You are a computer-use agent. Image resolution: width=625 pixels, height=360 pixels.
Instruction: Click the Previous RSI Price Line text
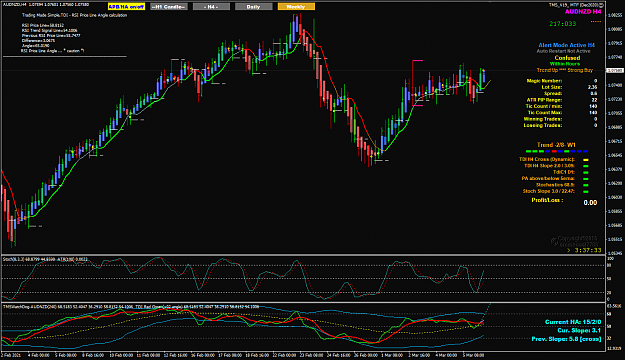[x=51, y=35]
